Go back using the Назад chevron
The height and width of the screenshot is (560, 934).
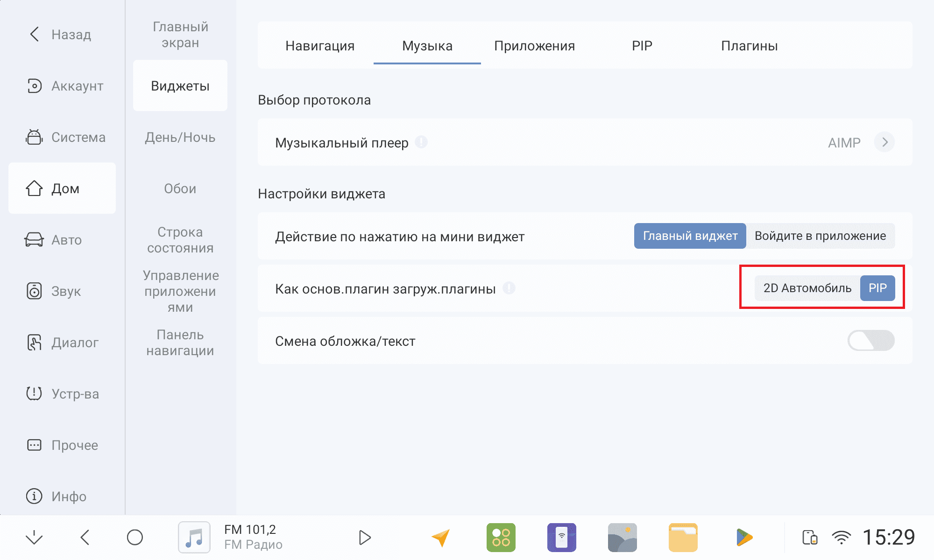tap(35, 34)
